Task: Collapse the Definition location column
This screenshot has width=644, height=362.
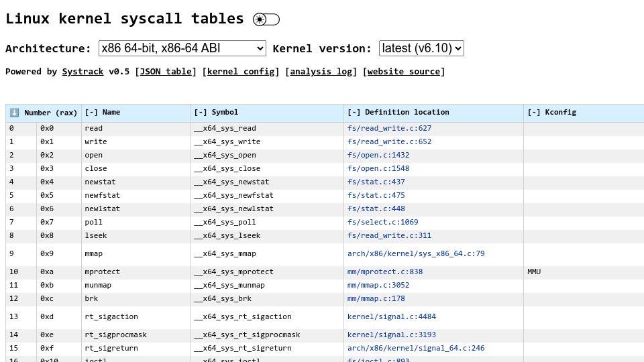Action: tap(354, 113)
